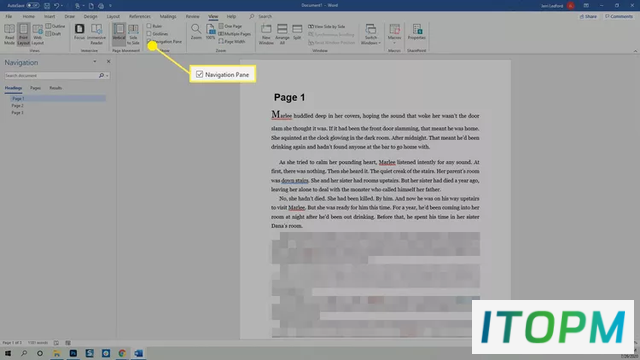Open File Explorer from the taskbar
This screenshot has width=640, height=360.
pos(57,353)
